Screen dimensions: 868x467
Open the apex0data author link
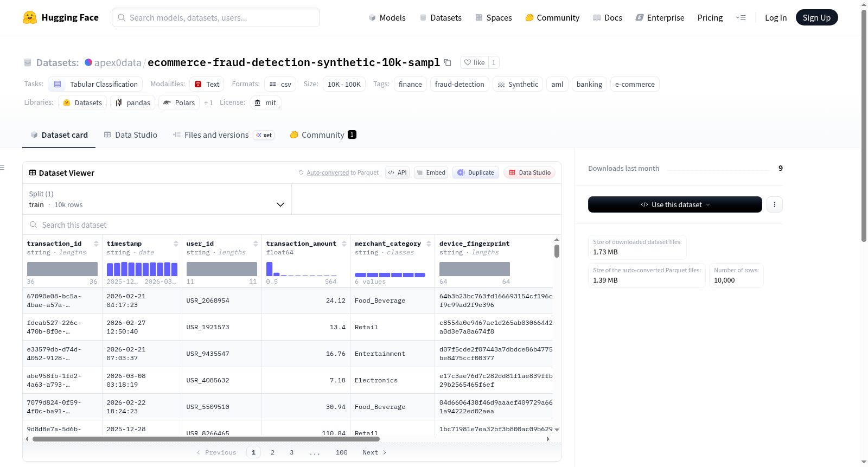coord(118,62)
